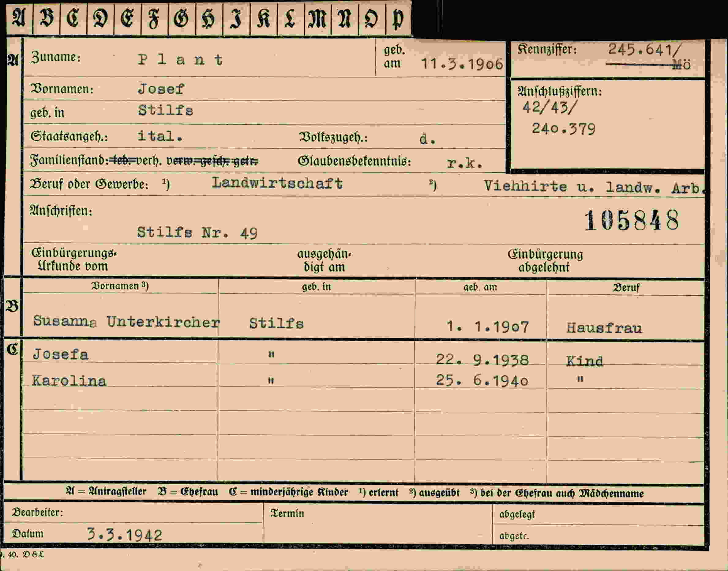
Task: Click the 'Bearbeiter:' label
Action: (x=37, y=512)
